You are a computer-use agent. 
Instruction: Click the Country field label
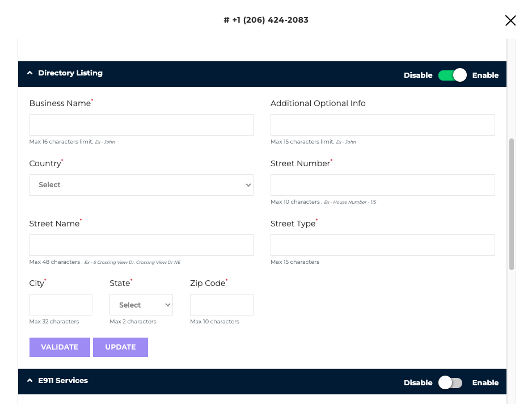coord(45,163)
